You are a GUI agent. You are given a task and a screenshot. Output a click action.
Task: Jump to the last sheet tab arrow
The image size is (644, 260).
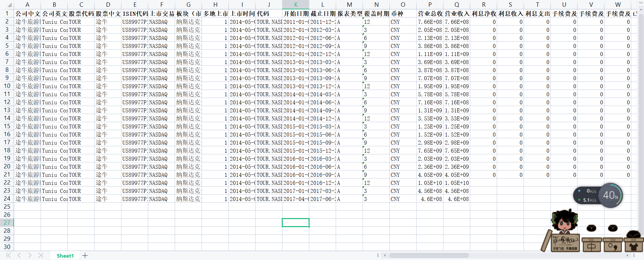pyautogui.click(x=40, y=256)
